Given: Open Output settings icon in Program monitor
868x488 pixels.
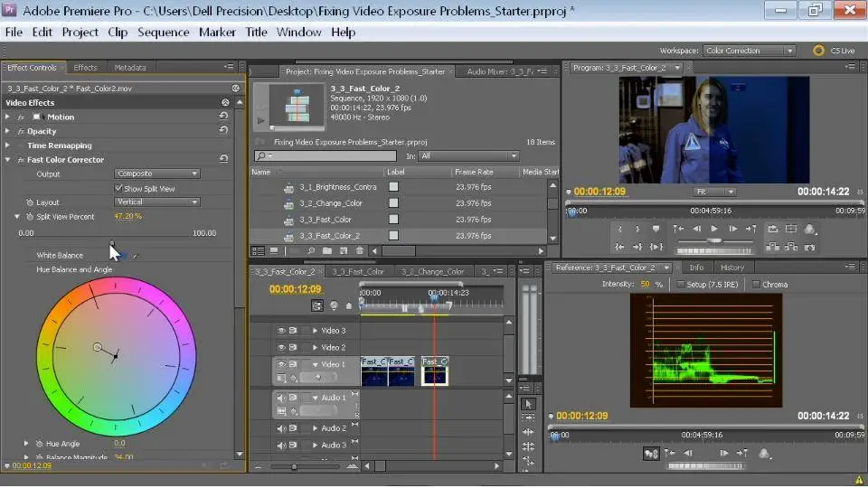Looking at the screenshot, I should click(x=808, y=229).
